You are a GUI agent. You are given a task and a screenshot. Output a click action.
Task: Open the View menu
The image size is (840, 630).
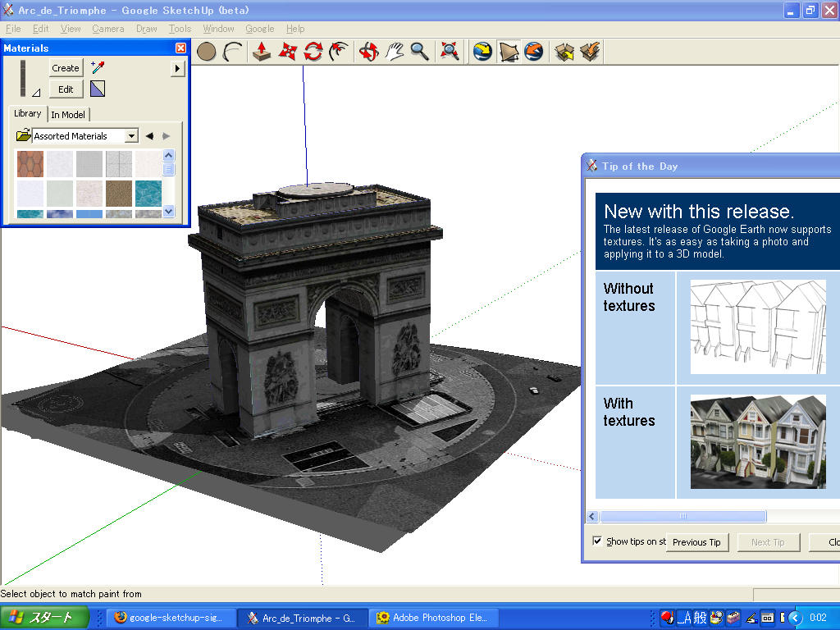tap(71, 29)
